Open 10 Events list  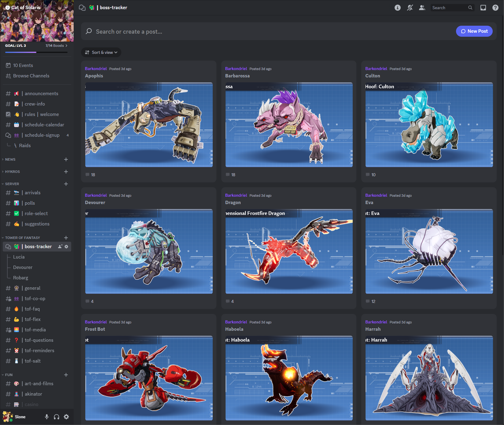[37, 65]
